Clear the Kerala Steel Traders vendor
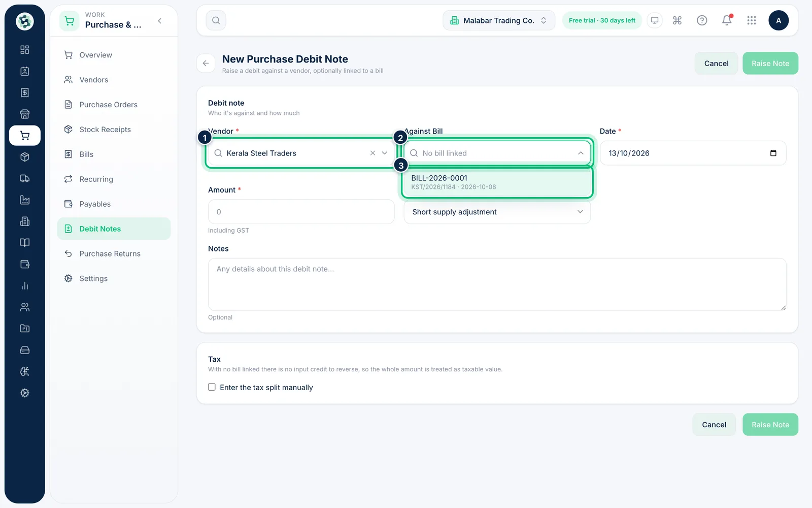The width and height of the screenshot is (812, 508). (x=373, y=153)
